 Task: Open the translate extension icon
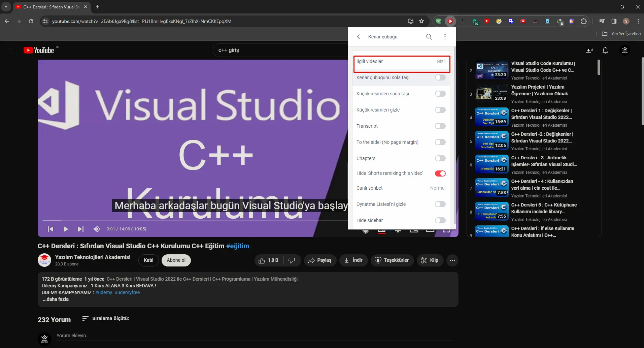[511, 21]
